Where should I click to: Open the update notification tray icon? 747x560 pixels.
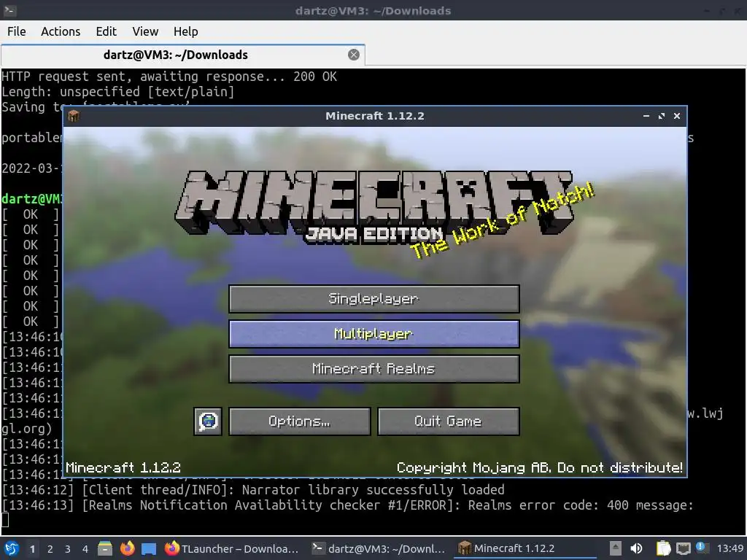tap(701, 548)
